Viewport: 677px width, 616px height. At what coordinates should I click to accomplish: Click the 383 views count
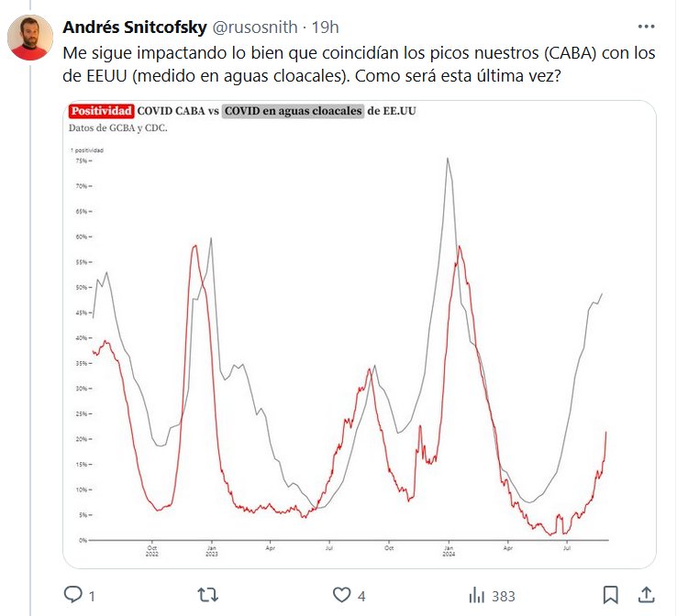[503, 596]
